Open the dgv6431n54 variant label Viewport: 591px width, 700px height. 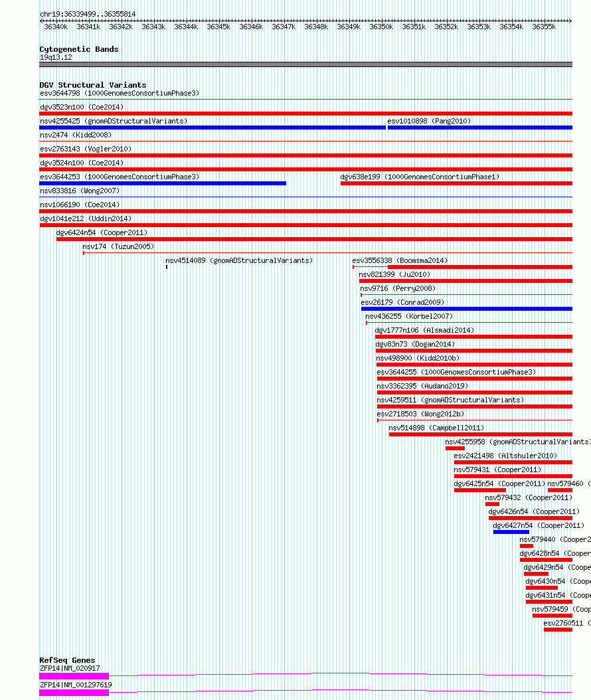point(558,595)
